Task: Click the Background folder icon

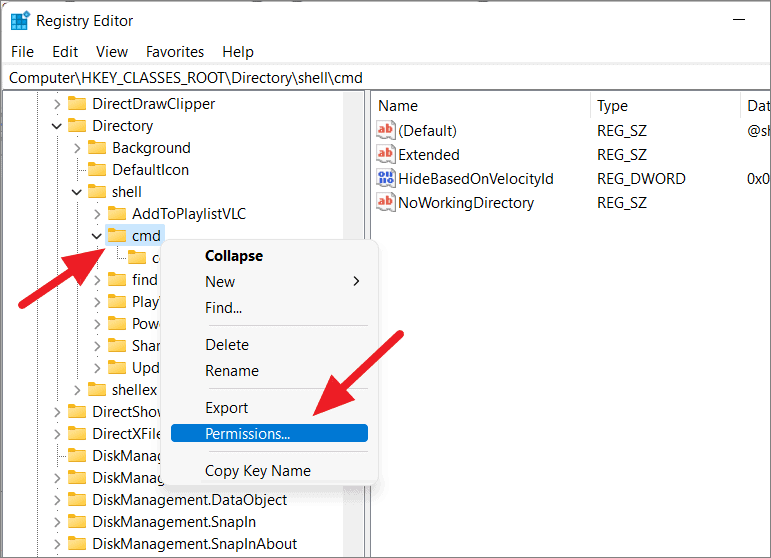Action: (x=97, y=147)
